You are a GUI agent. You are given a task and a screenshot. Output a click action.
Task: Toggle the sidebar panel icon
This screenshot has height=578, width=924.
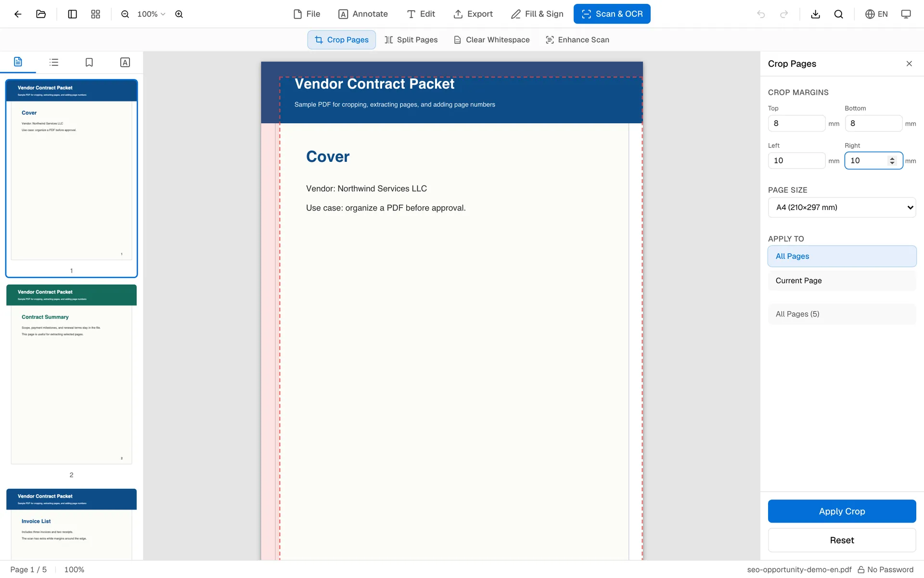73,14
